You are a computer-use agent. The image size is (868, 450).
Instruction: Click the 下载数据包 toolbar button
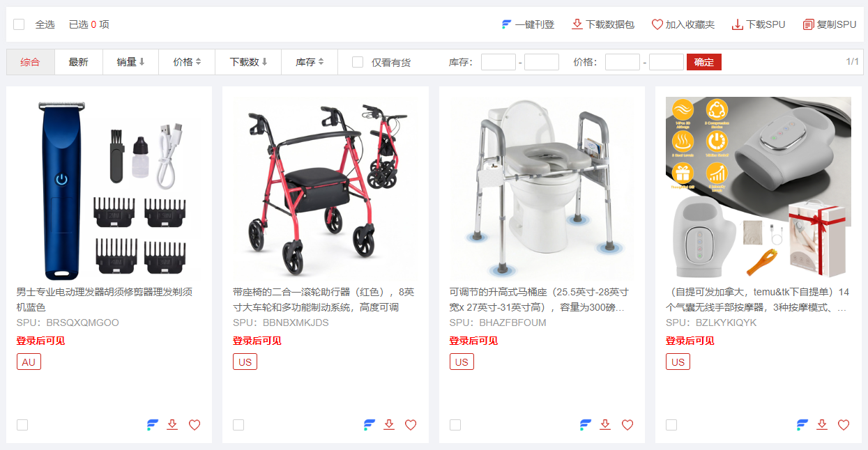603,24
